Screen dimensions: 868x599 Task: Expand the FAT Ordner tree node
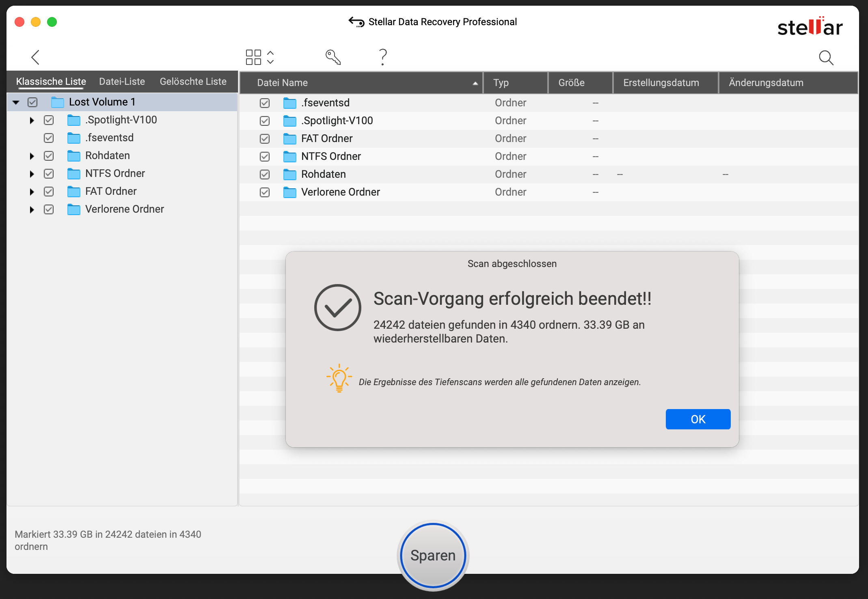(x=32, y=192)
